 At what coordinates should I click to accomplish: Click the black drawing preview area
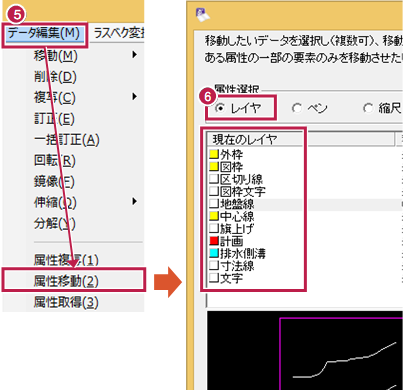(305, 350)
